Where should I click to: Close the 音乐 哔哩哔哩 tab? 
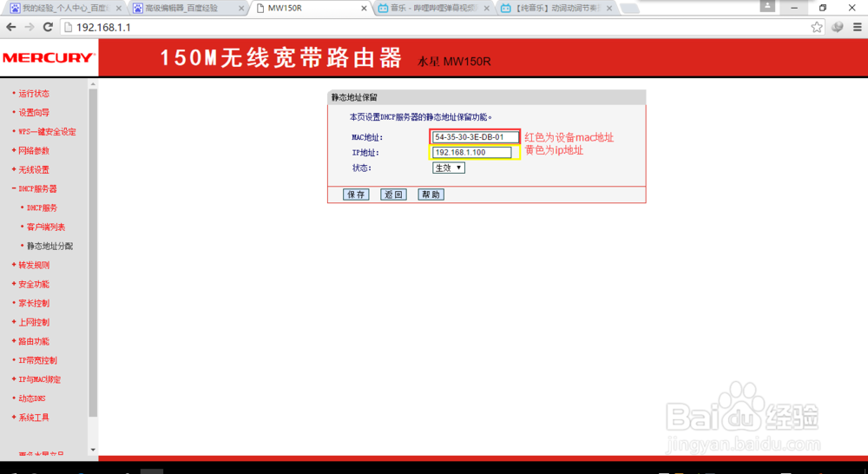[x=487, y=9]
